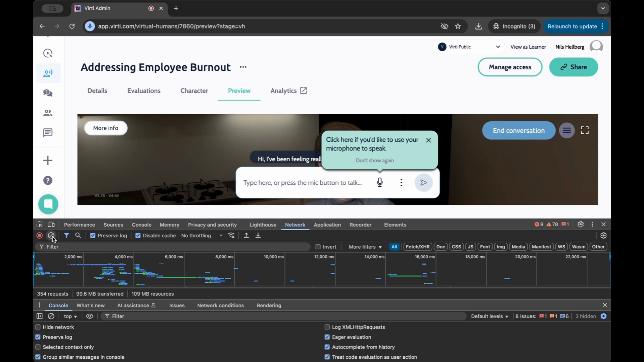Image resolution: width=644 pixels, height=362 pixels.
Task: Open the No throttling dropdown
Action: tap(202, 236)
